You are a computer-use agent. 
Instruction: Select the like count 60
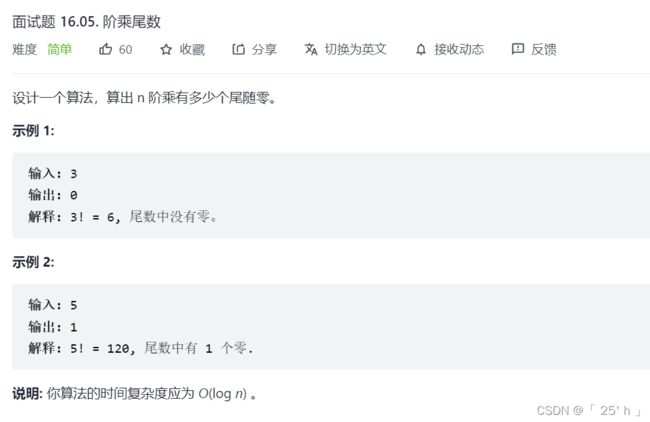(125, 50)
